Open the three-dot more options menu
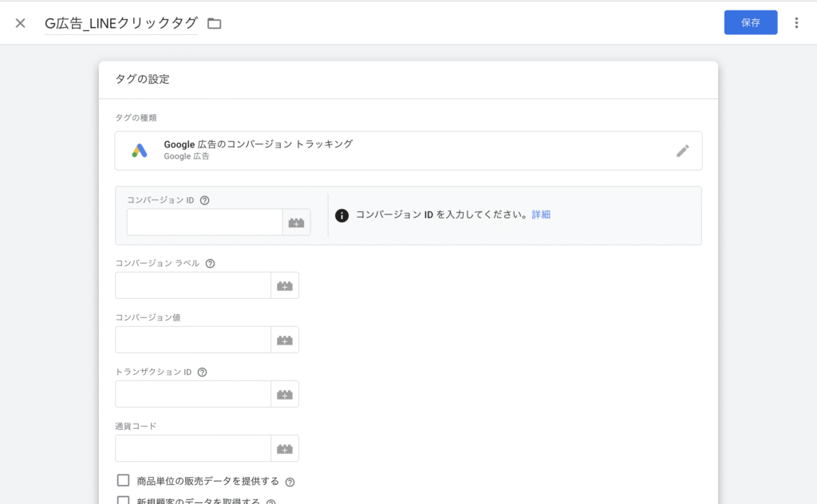 click(795, 23)
